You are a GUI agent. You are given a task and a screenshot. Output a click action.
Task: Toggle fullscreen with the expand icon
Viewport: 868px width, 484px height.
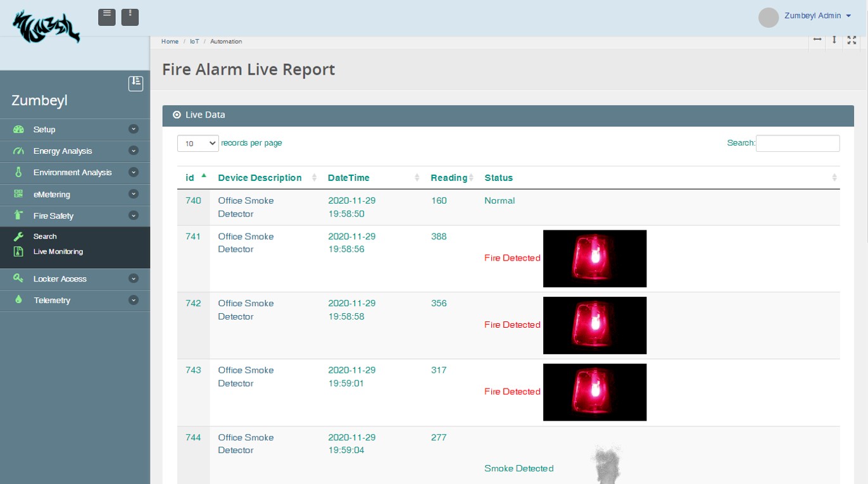[852, 40]
